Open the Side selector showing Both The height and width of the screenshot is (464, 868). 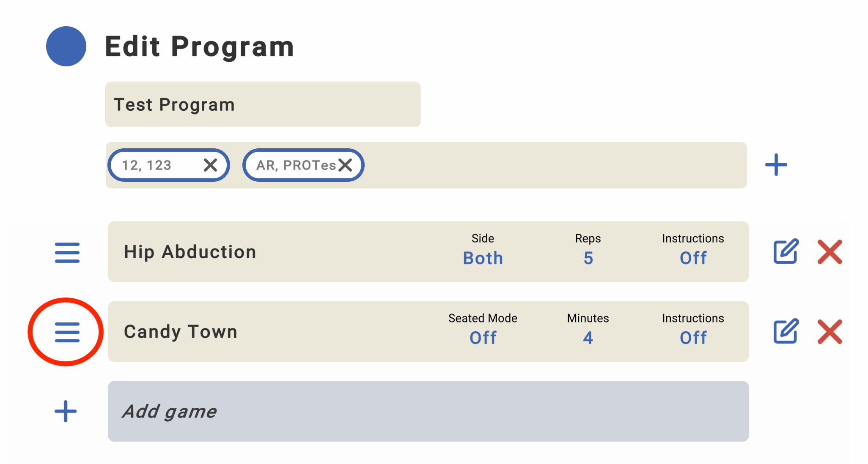(x=483, y=258)
